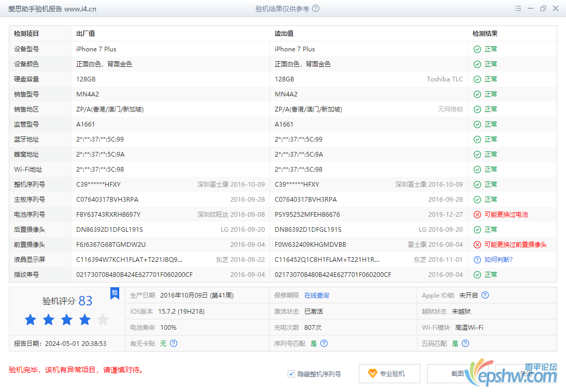Click the green check icon in the 设备型号 row

(x=477, y=49)
